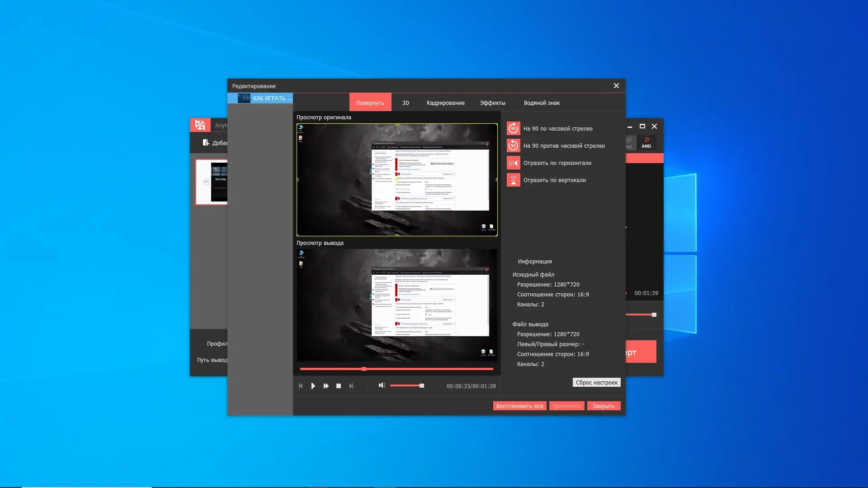The width and height of the screenshot is (868, 488).
Task: Click the Сброс настроек button
Action: point(596,382)
